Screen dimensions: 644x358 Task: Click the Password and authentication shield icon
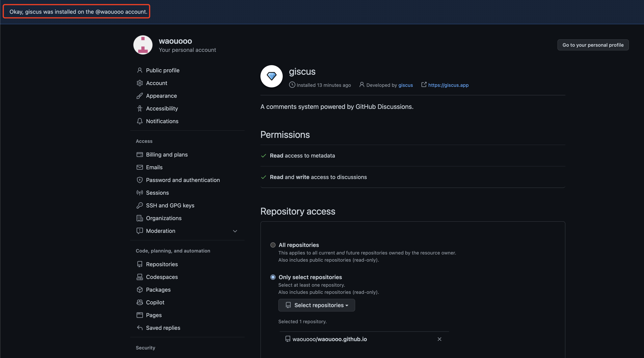tap(140, 180)
